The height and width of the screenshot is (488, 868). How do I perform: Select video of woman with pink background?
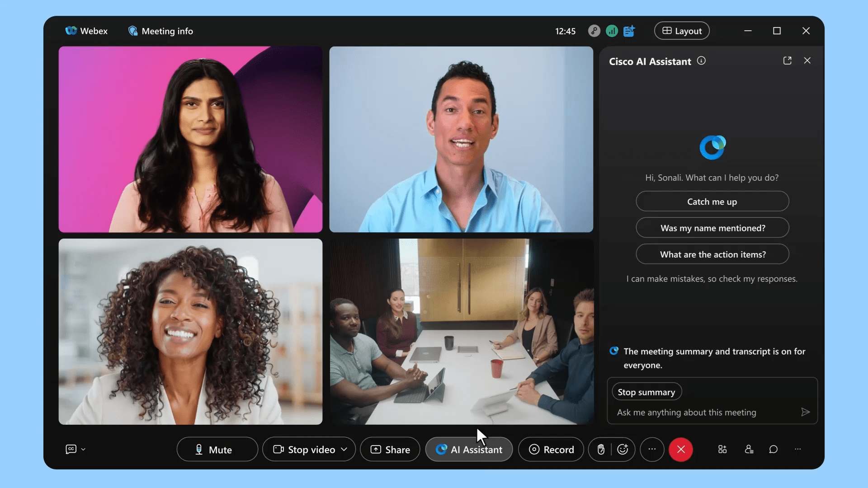coord(190,139)
